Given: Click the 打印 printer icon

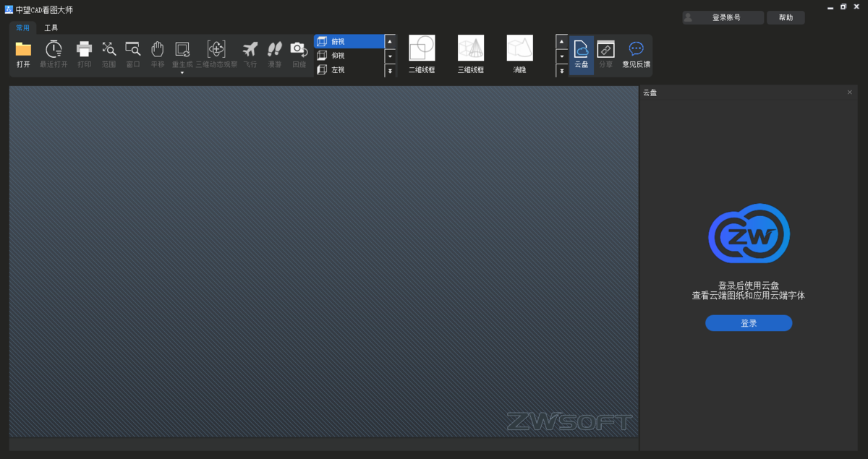Looking at the screenshot, I should [x=85, y=55].
